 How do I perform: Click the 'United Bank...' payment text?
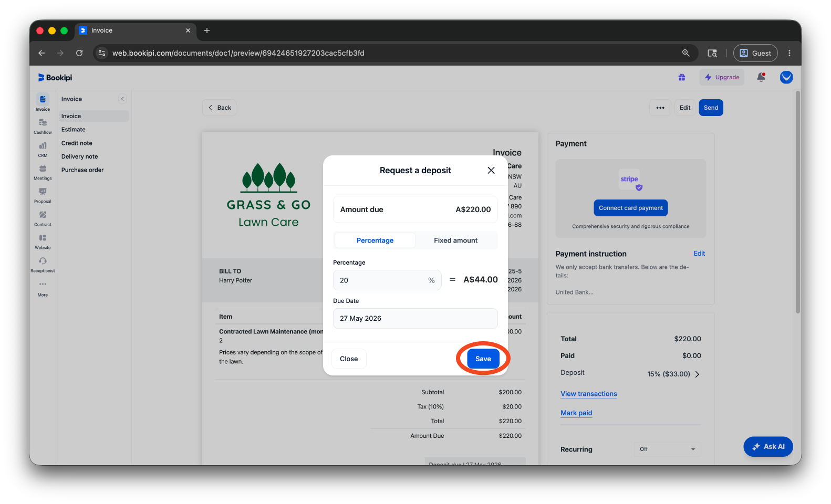pos(575,292)
